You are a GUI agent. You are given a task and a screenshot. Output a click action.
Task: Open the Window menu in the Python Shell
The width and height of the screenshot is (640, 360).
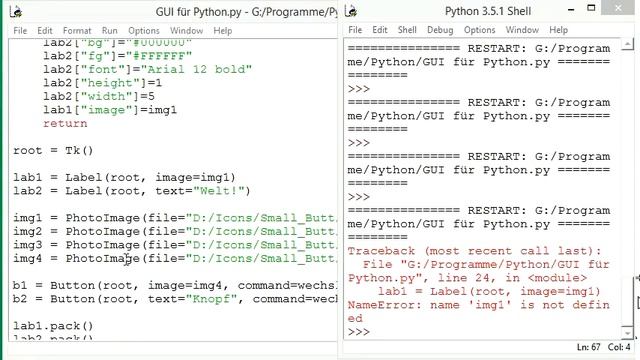(x=522, y=30)
